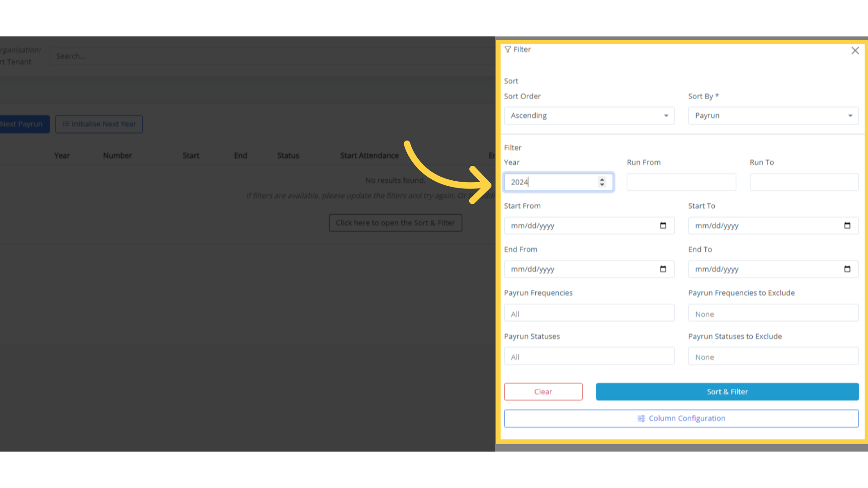
Task: Increment the Year using the stepper arrows
Action: point(602,180)
